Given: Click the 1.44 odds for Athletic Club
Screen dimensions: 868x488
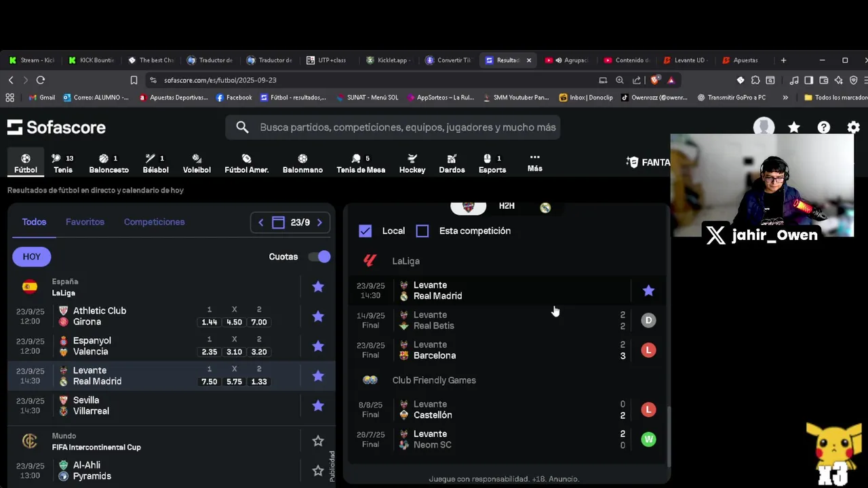Looking at the screenshot, I should (x=210, y=322).
